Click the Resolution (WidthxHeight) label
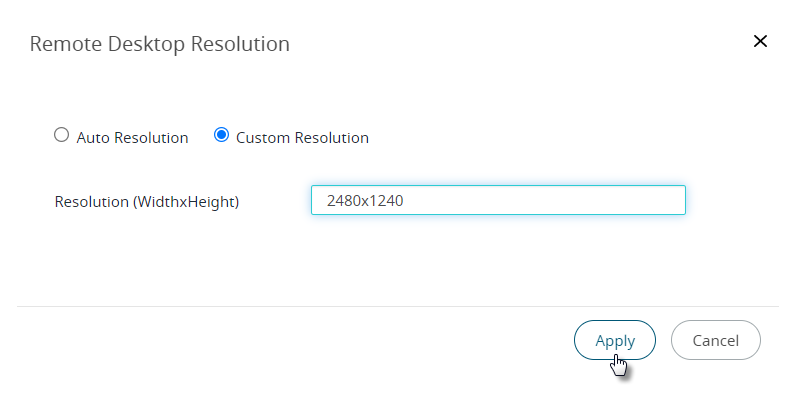The height and width of the screenshot is (396, 796). (x=147, y=202)
